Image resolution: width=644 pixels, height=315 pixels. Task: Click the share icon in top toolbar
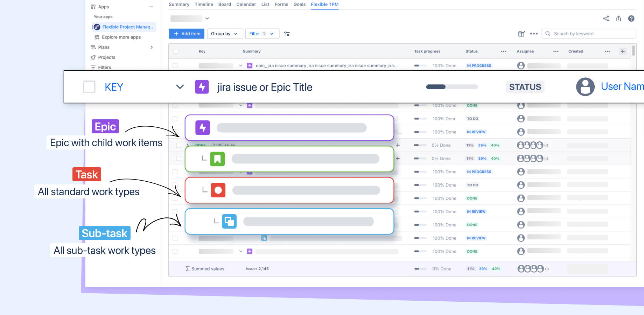click(x=606, y=19)
